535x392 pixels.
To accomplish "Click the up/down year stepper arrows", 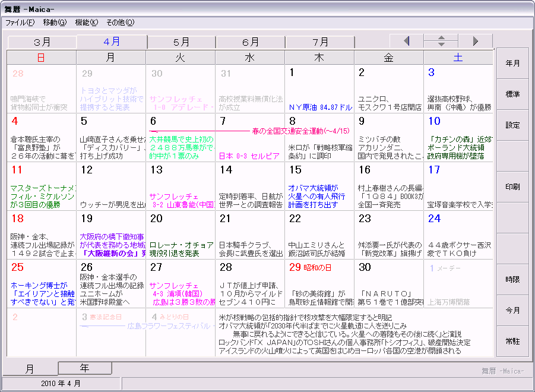I will click(441, 42).
